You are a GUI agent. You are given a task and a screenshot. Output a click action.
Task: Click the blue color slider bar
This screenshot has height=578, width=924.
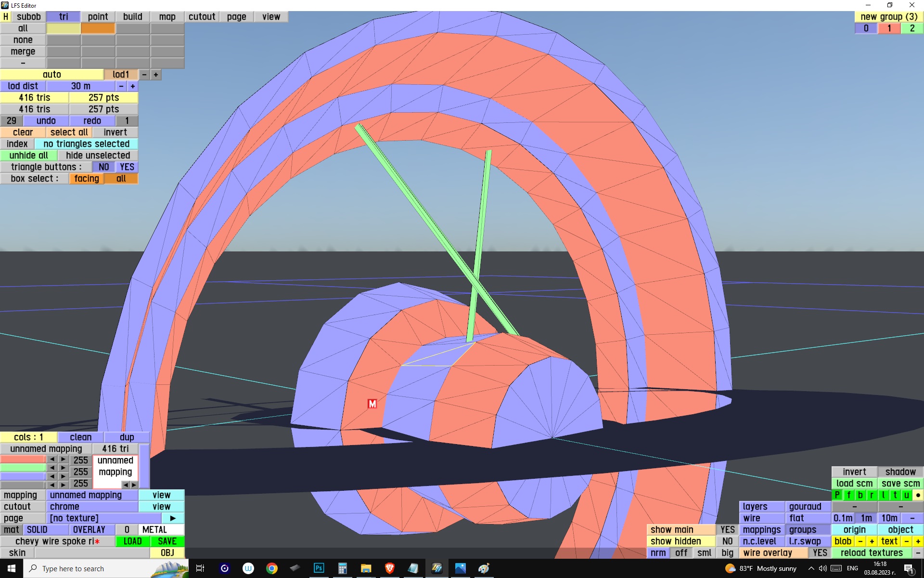click(x=23, y=477)
